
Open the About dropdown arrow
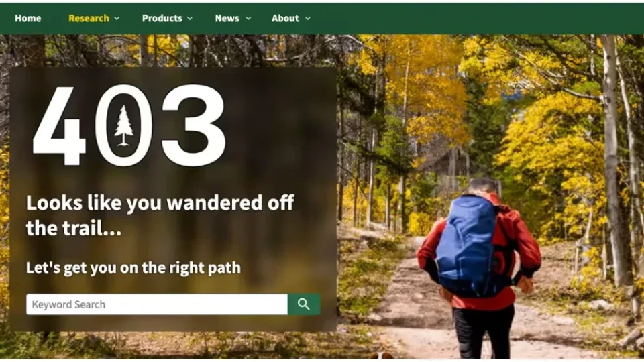point(308,19)
